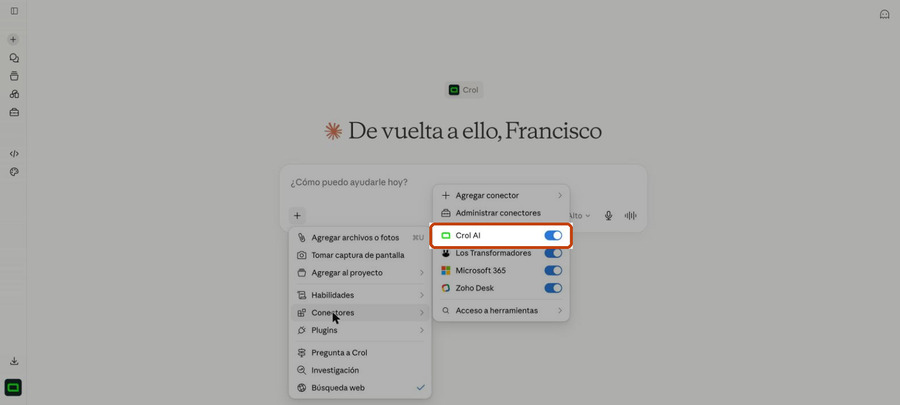
Task: Click the plus attachment button in composer
Action: click(297, 216)
